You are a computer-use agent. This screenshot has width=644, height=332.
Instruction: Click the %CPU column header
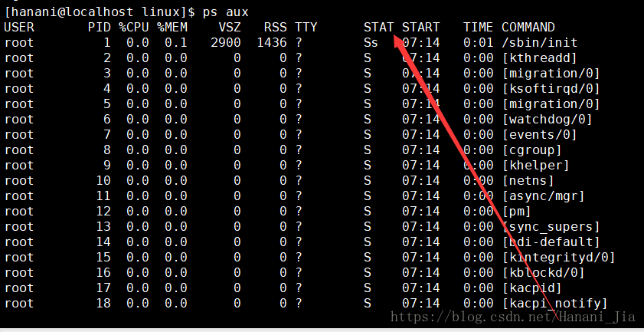(134, 27)
